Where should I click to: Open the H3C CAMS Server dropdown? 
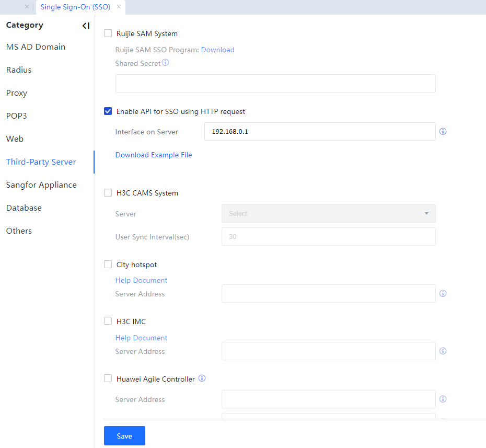pyautogui.click(x=328, y=214)
